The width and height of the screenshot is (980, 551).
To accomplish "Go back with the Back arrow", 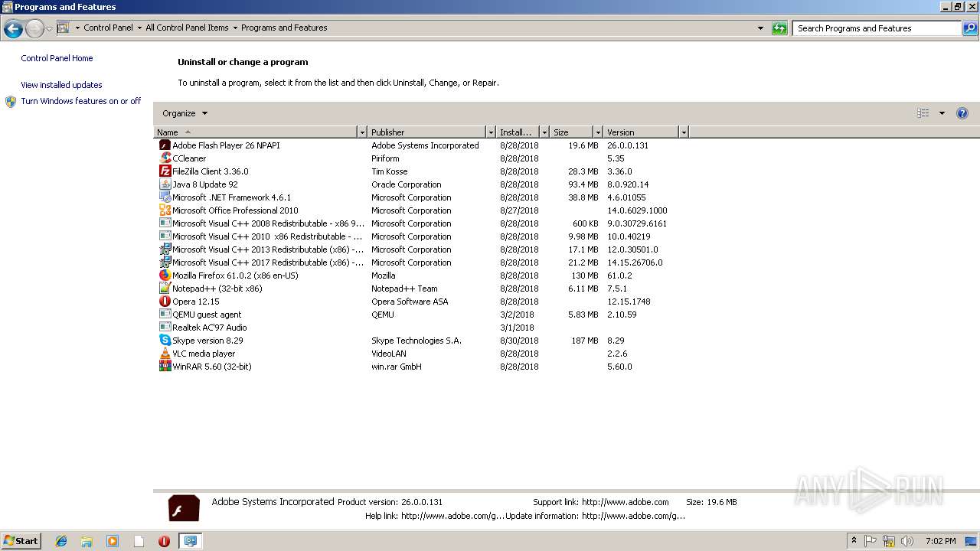I will [13, 29].
